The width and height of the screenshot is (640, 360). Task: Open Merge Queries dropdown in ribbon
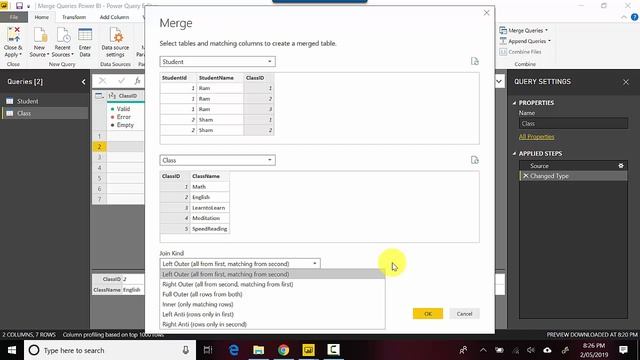524,31
